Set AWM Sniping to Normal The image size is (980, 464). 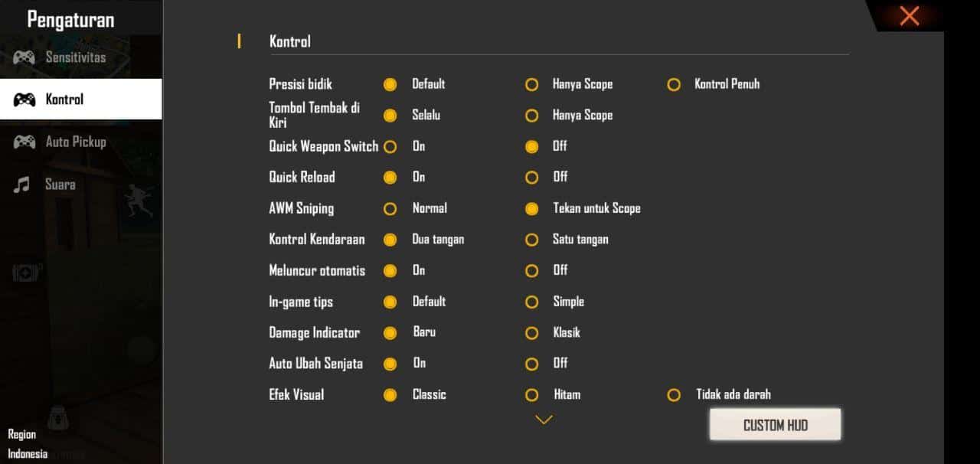[x=390, y=208]
